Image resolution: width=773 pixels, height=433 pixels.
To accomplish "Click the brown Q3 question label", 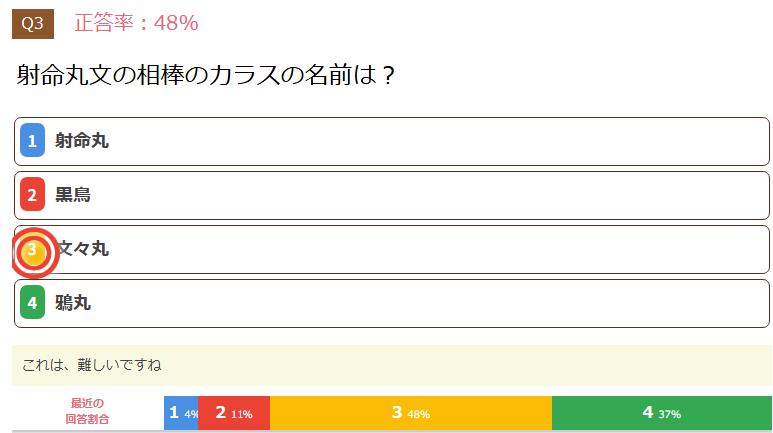I will click(32, 23).
